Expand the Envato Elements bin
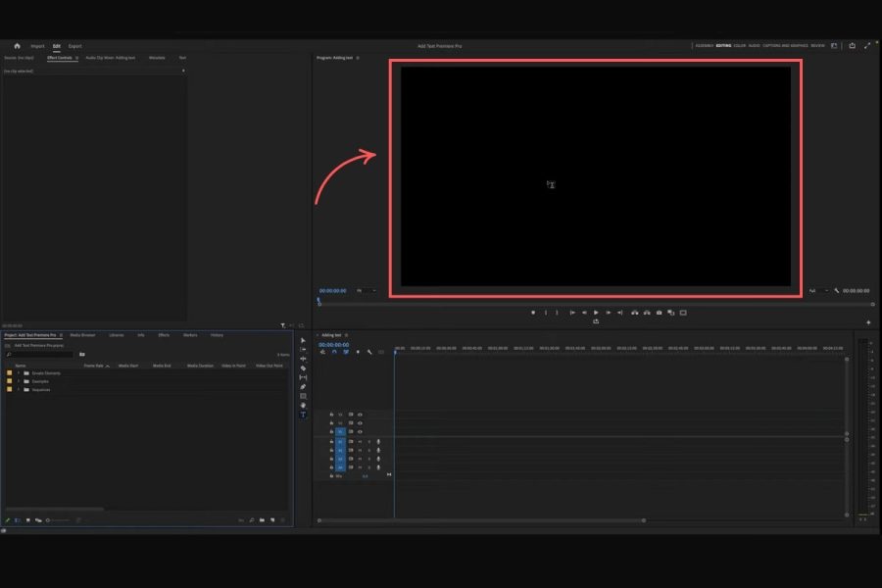This screenshot has height=588, width=882. tap(19, 373)
